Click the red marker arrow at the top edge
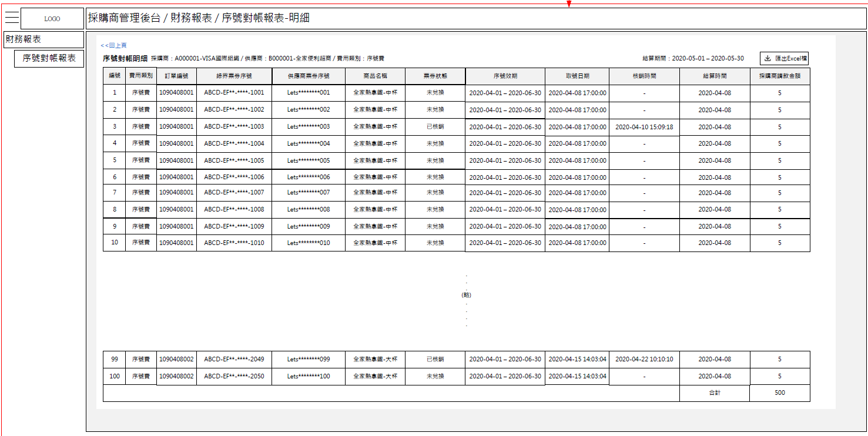The width and height of the screenshot is (868, 436). (x=568, y=3)
